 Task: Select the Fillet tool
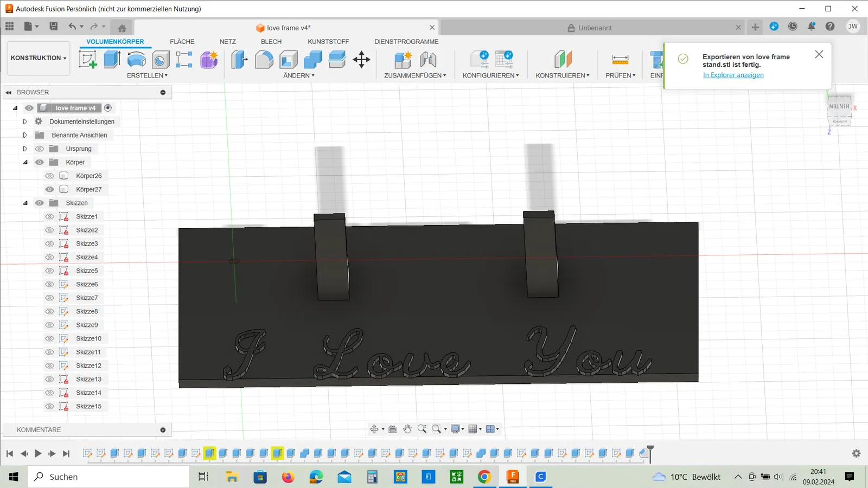click(264, 59)
